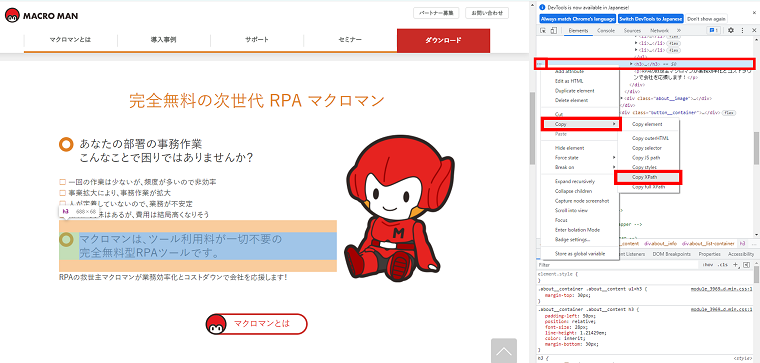Open DevTools three-dot customize menu
Screen dimensions: 760x363
click(742, 31)
